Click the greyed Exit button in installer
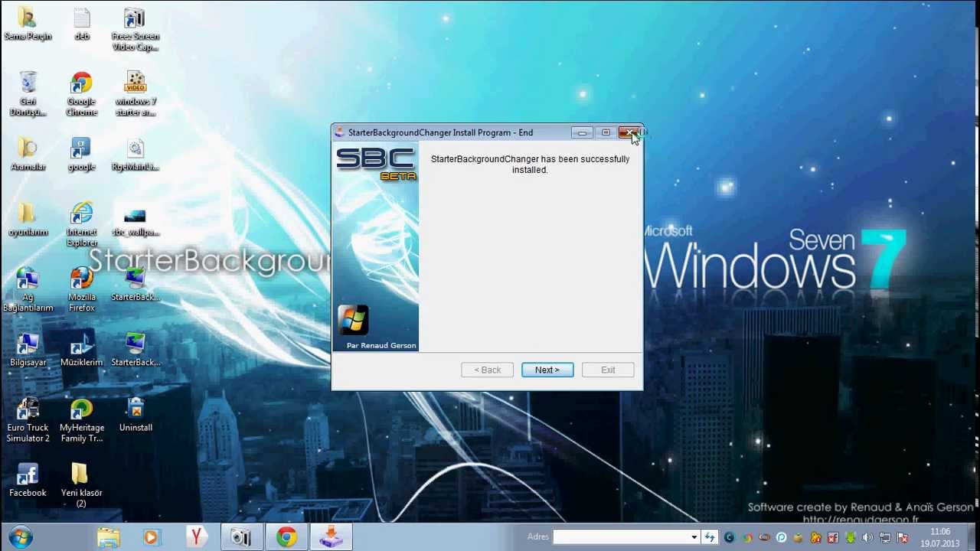 pyautogui.click(x=608, y=370)
